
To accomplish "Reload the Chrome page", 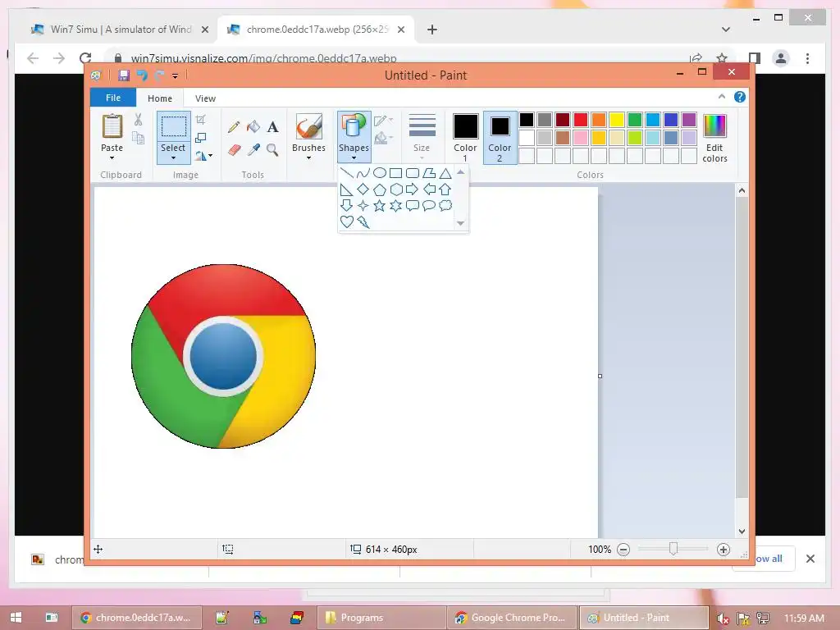I will click(85, 58).
